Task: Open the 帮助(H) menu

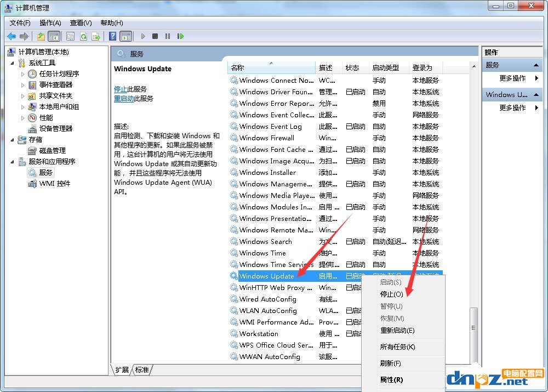Action: [x=111, y=23]
